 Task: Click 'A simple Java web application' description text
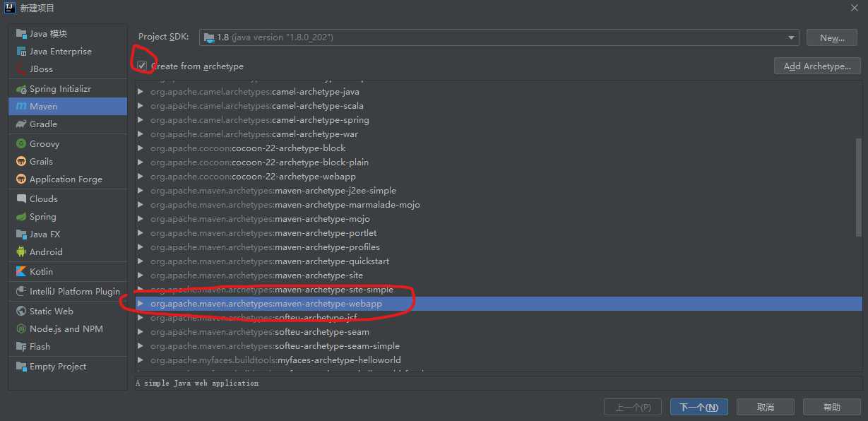click(x=197, y=384)
